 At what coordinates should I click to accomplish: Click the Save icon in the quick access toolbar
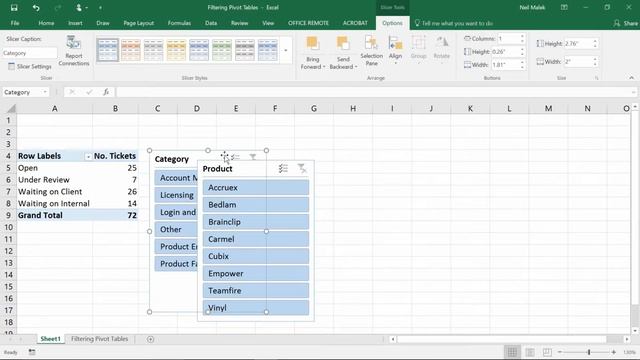click(x=14, y=7)
